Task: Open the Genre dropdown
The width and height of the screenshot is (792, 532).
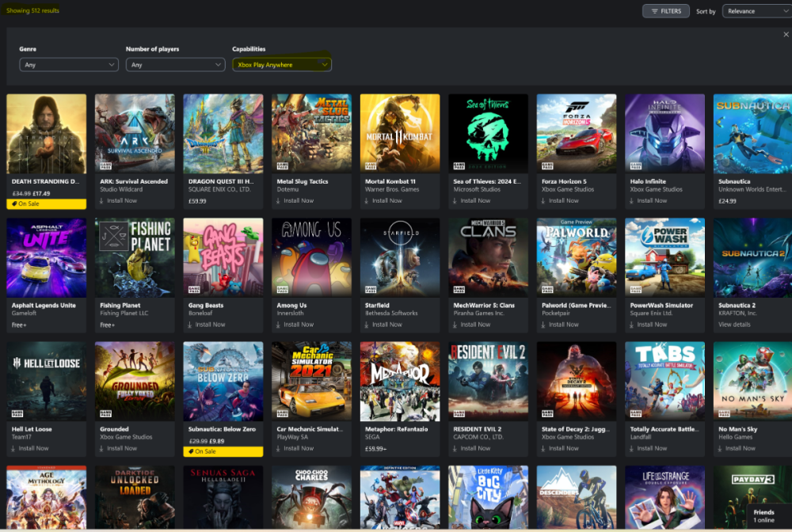Action: 69,65
